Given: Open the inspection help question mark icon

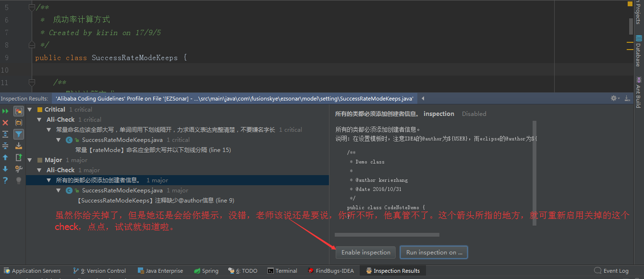Looking at the screenshot, I should pyautogui.click(x=5, y=180).
